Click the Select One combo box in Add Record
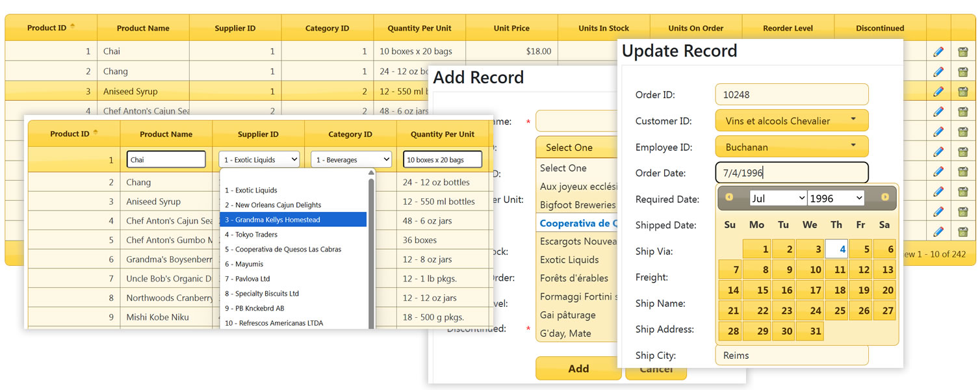Image resolution: width=980 pixels, height=390 pixels. (576, 148)
